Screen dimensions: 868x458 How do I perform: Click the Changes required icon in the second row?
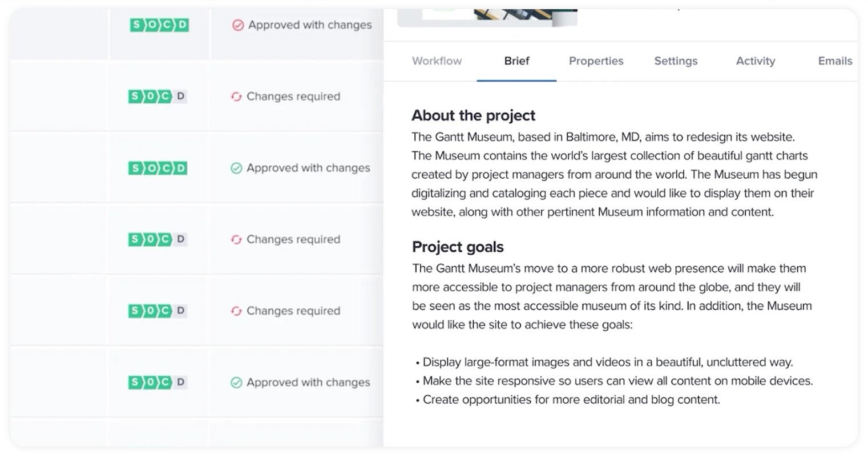pyautogui.click(x=236, y=97)
